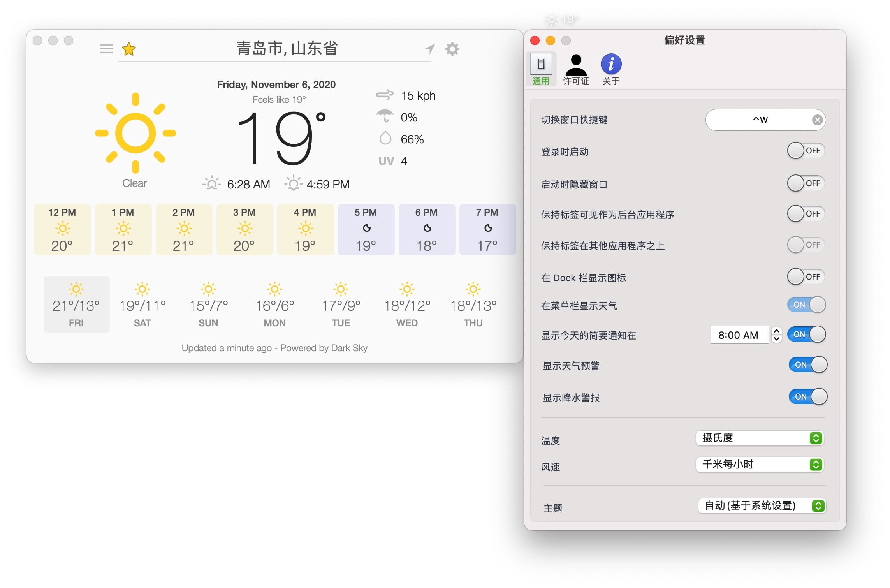Turn on 在 Dock 栏显示图标 switch

click(x=806, y=277)
